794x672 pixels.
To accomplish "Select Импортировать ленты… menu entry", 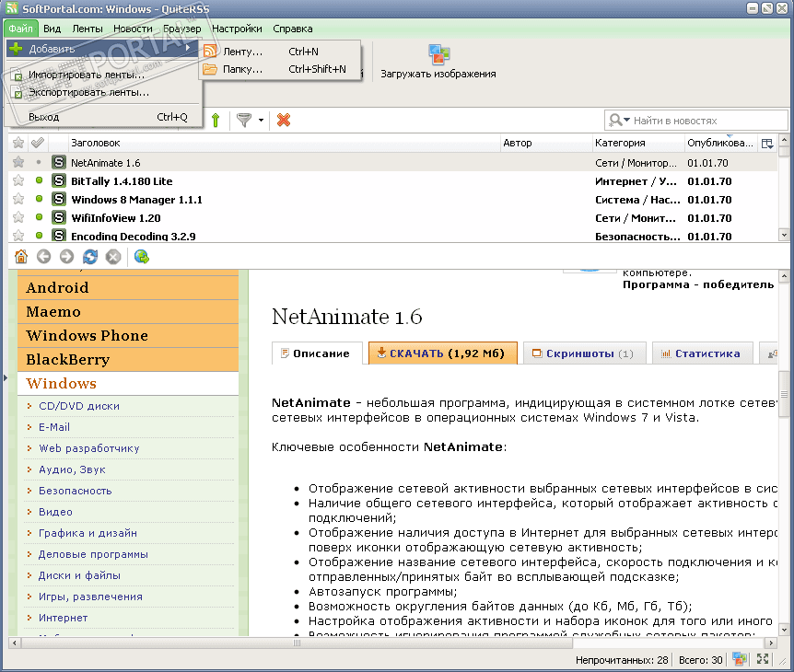I will click(101, 75).
